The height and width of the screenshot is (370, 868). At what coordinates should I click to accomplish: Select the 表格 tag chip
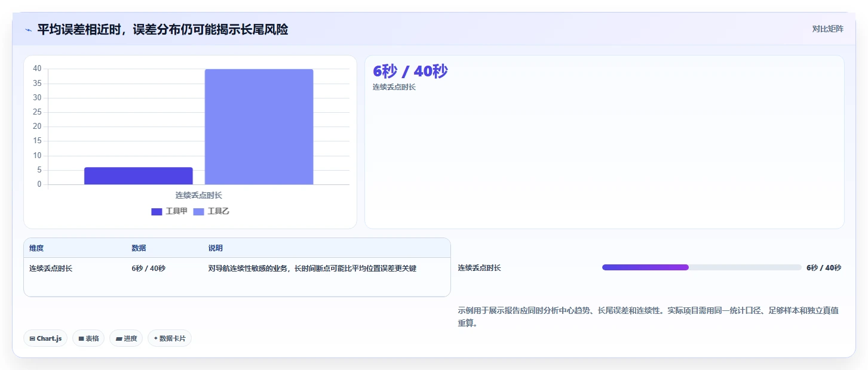(x=88, y=338)
